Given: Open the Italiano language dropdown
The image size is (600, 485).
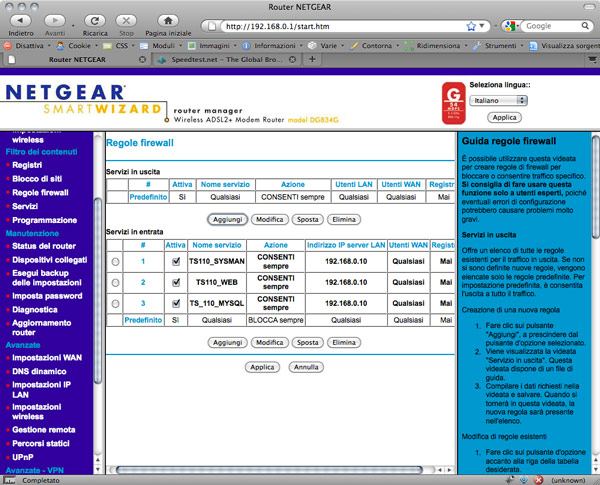Looking at the screenshot, I should 498,100.
